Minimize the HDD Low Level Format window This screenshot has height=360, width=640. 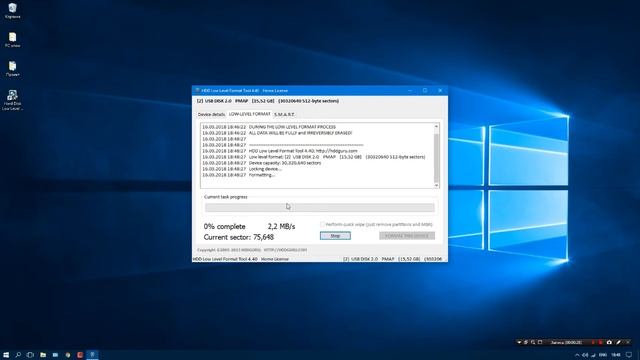click(410, 91)
